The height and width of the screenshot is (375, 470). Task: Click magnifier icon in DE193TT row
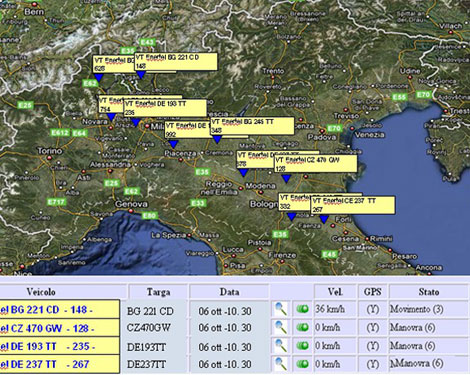[x=281, y=346]
